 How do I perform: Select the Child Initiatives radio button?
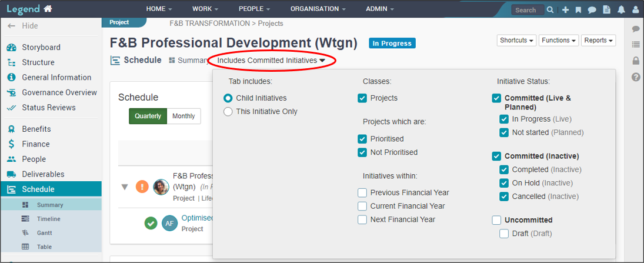point(228,98)
